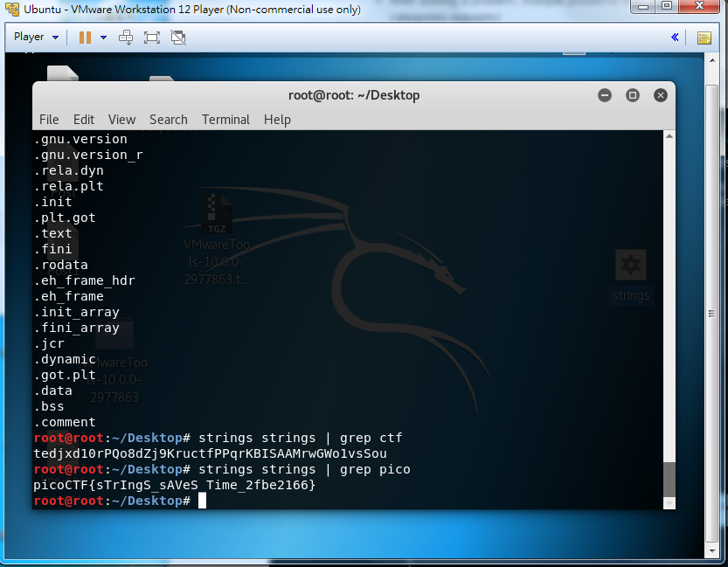Image resolution: width=728 pixels, height=567 pixels.
Task: Click the .fini_array line
Action: (x=77, y=328)
